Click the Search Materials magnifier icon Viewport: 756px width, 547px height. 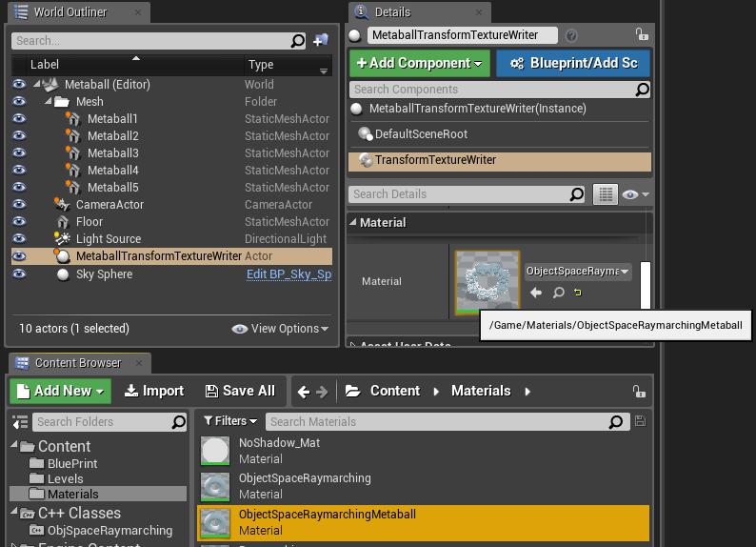pos(615,422)
